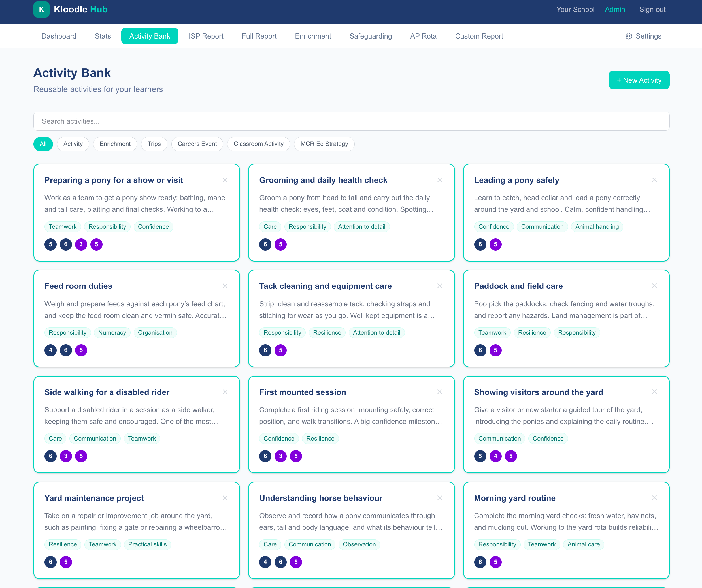Image resolution: width=702 pixels, height=588 pixels.
Task: Close the Leading a pony safely card
Action: click(654, 180)
